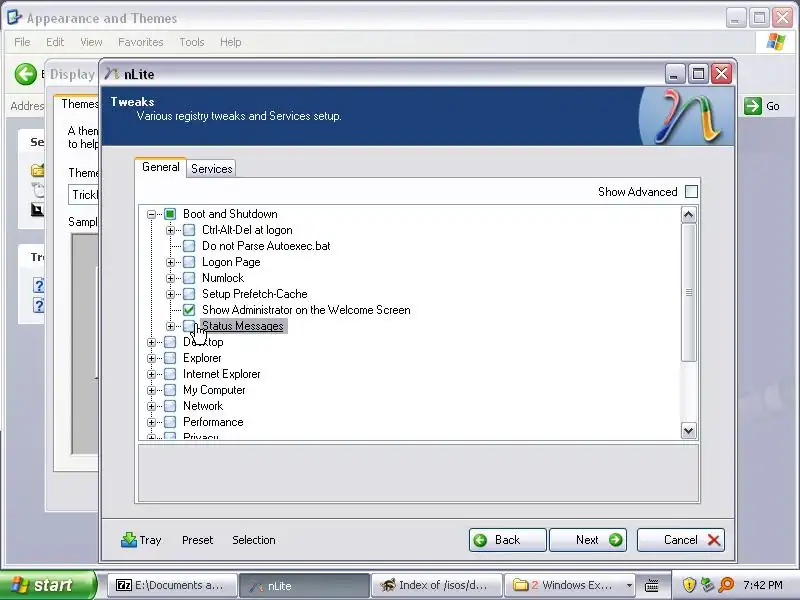Expand the My Computer node
Screen dimensions: 800x600
152,390
